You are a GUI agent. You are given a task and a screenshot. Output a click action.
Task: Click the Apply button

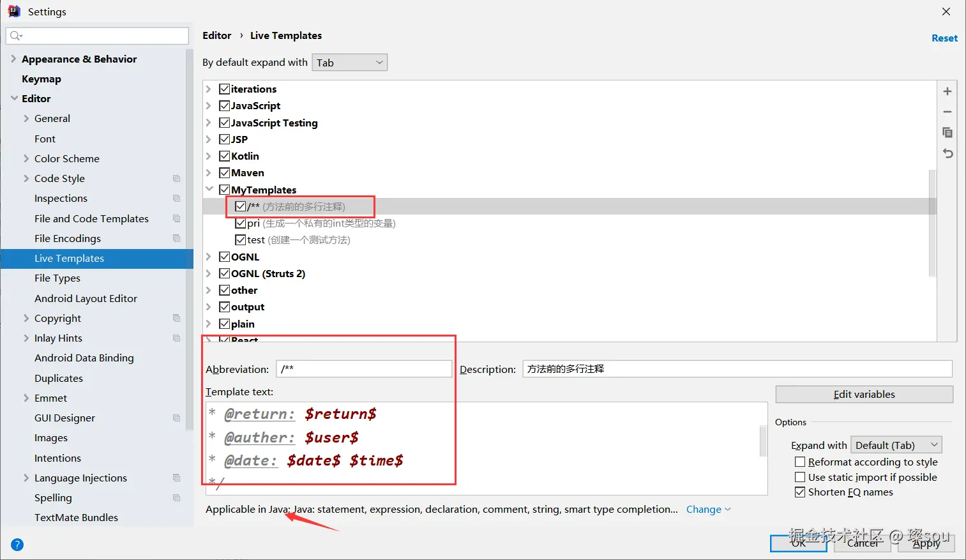point(926,543)
